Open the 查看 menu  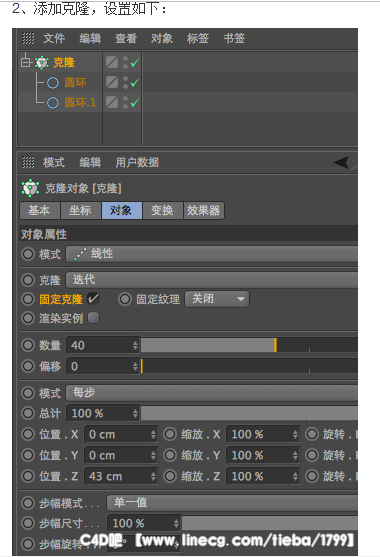126,38
